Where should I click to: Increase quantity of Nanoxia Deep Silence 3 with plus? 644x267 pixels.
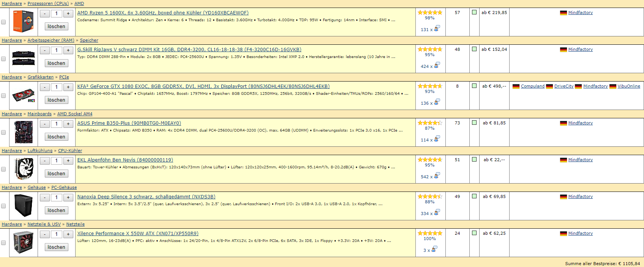[x=68, y=198]
